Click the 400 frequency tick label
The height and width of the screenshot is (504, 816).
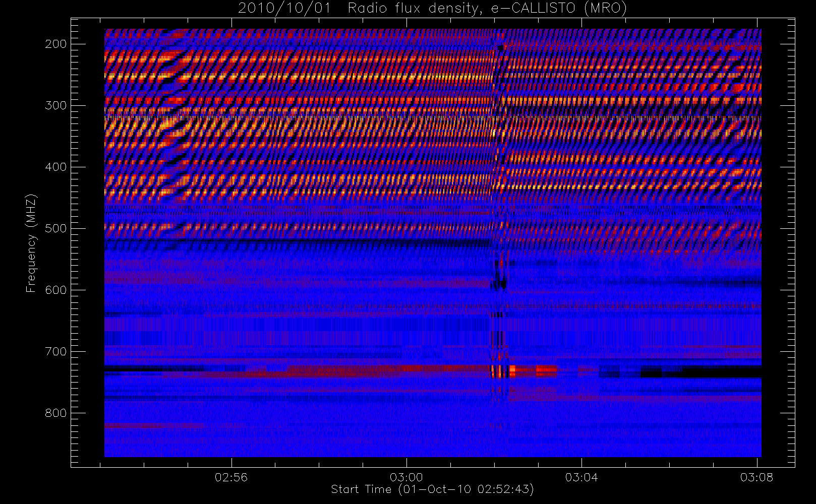click(55, 167)
